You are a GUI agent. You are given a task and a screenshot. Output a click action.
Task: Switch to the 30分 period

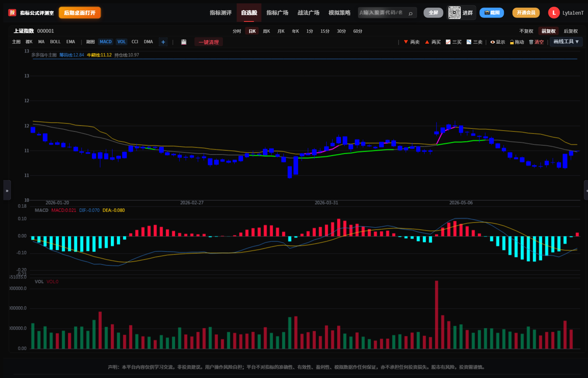[x=341, y=31]
